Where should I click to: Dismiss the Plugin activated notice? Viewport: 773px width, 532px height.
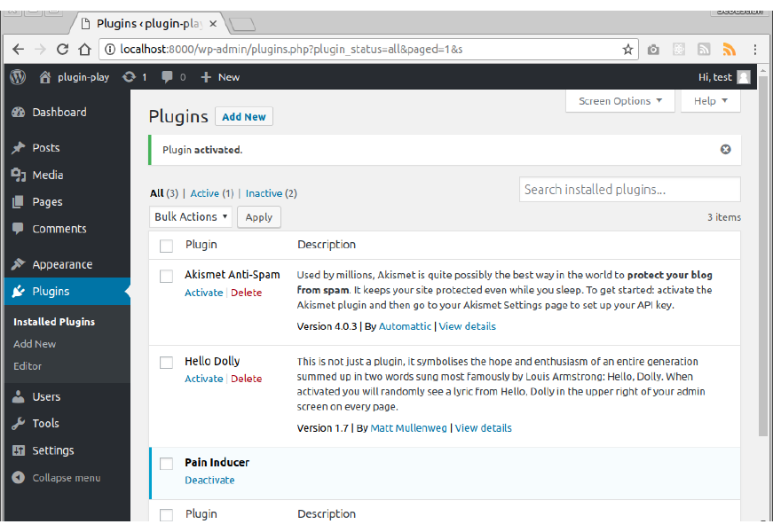(725, 149)
